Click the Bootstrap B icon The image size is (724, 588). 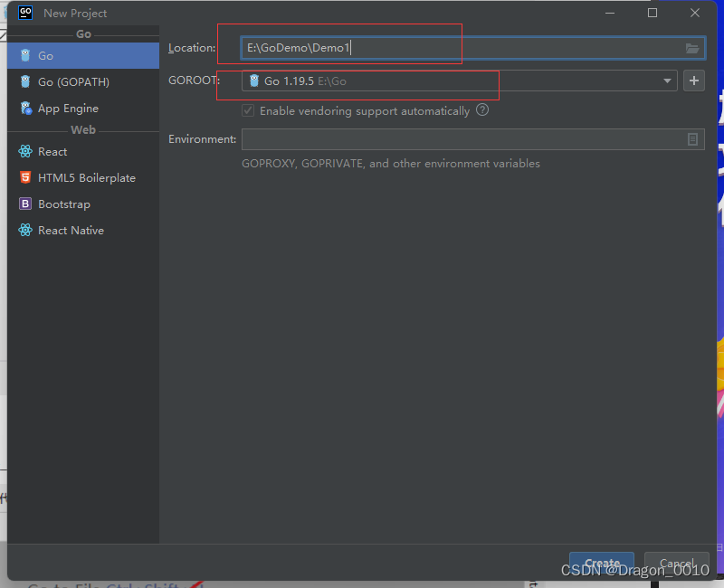click(x=25, y=204)
